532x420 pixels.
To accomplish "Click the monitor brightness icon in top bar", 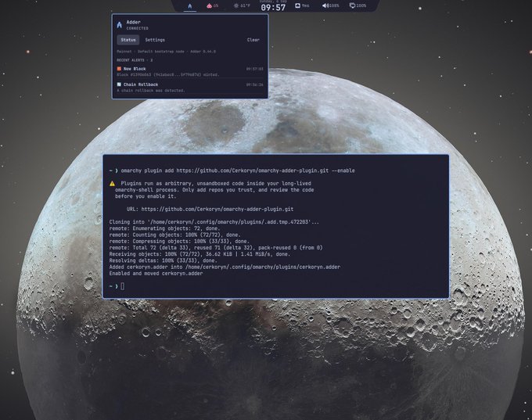I will pos(352,5).
